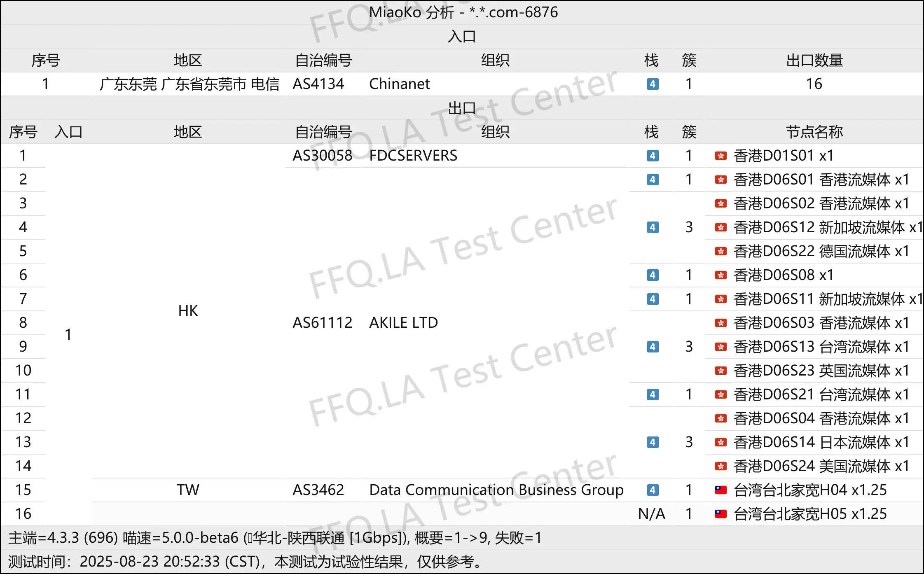
Task: Click the FDCSERVERS organization cell
Action: (413, 156)
